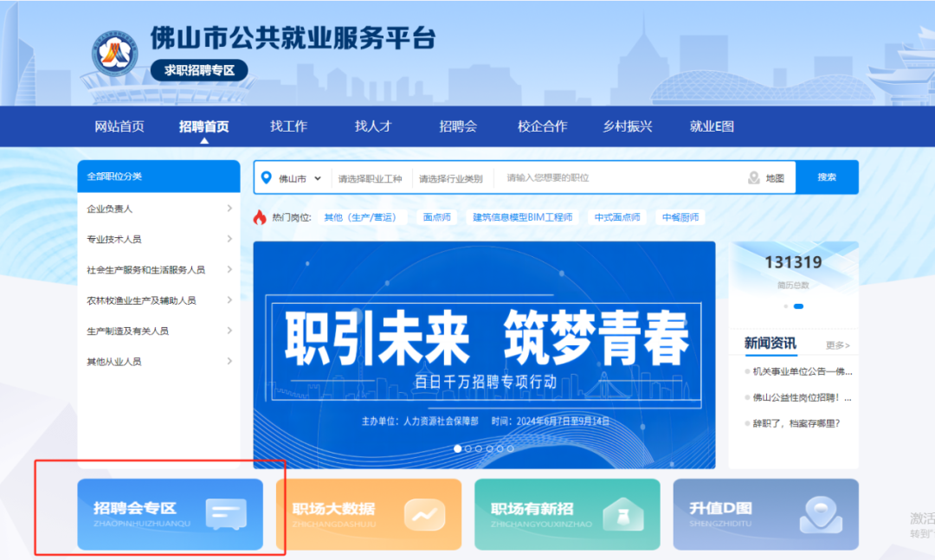Select the last banner carousel dot

511,448
